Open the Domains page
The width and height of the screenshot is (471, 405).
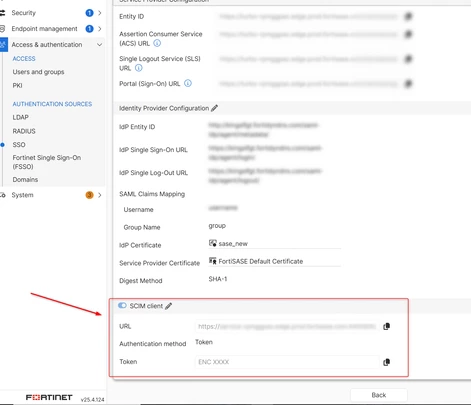click(x=25, y=180)
